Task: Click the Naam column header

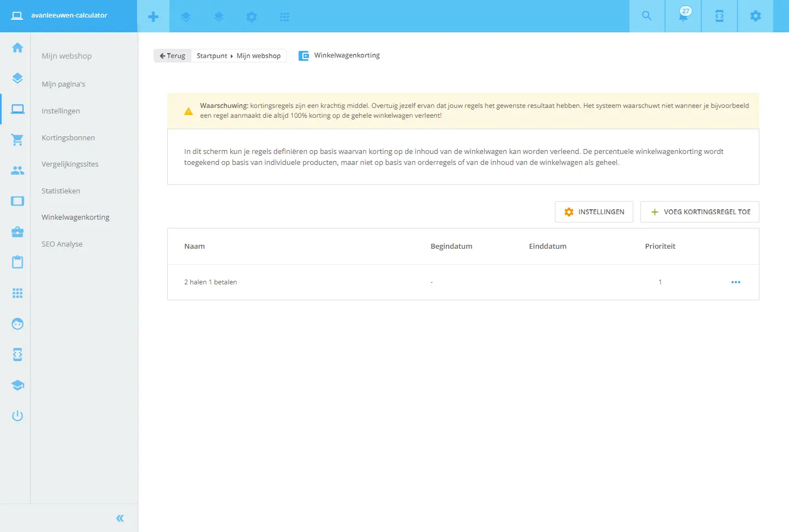Action: pyautogui.click(x=195, y=247)
